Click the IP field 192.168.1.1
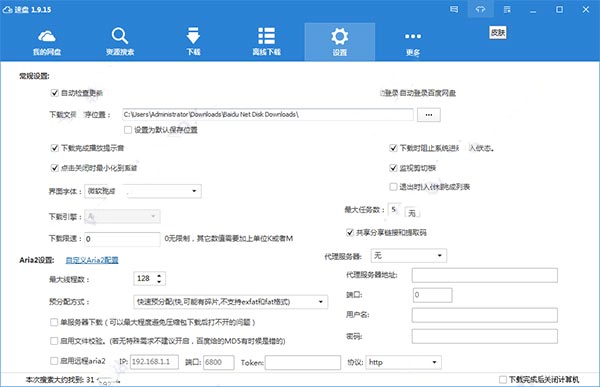 [154, 362]
